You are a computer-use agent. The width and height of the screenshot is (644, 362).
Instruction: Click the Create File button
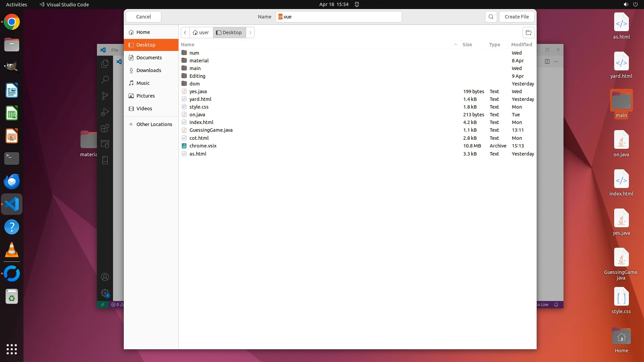coord(517,17)
